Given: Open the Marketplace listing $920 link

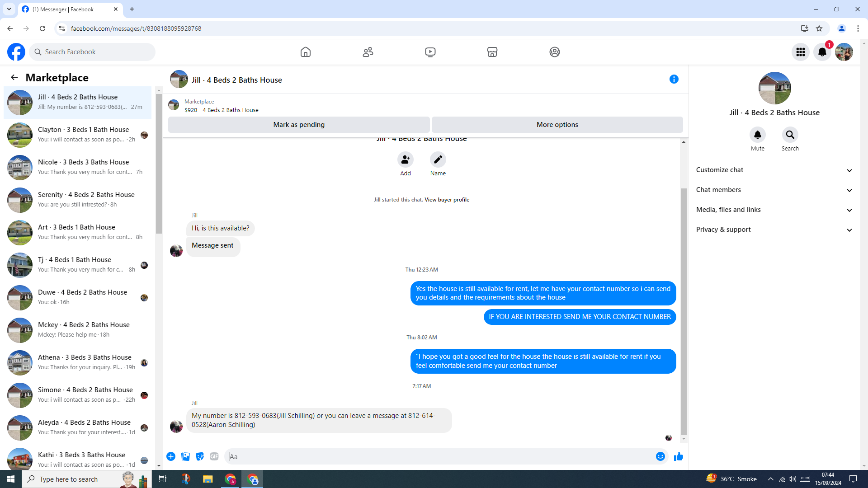Looking at the screenshot, I should pyautogui.click(x=222, y=110).
